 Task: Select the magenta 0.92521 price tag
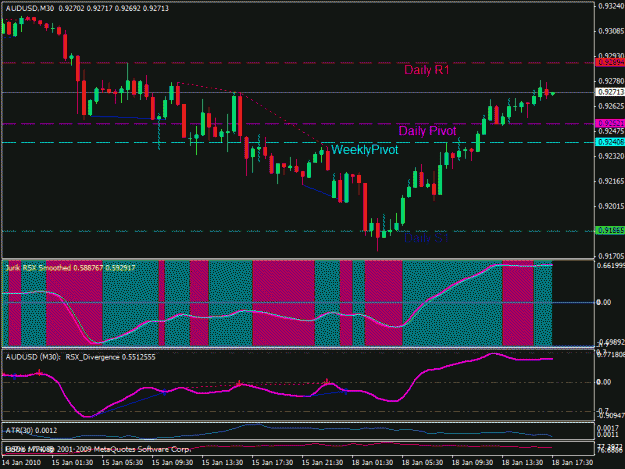(x=610, y=124)
